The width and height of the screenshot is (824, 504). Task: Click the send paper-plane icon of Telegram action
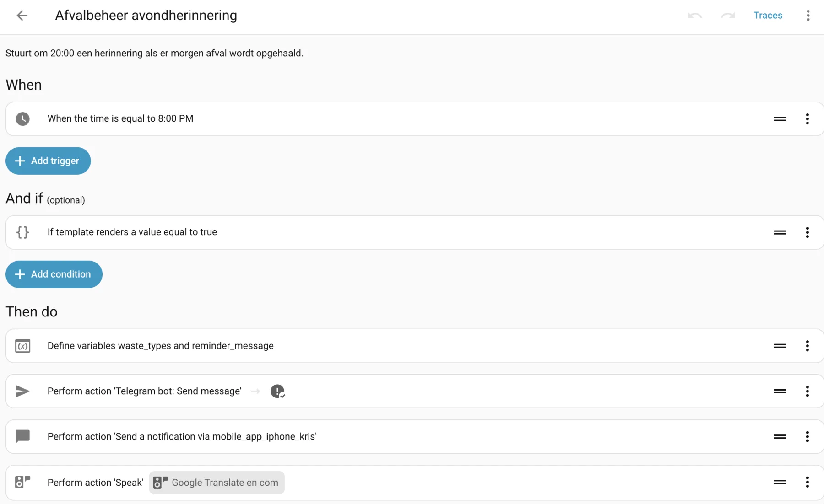click(22, 391)
